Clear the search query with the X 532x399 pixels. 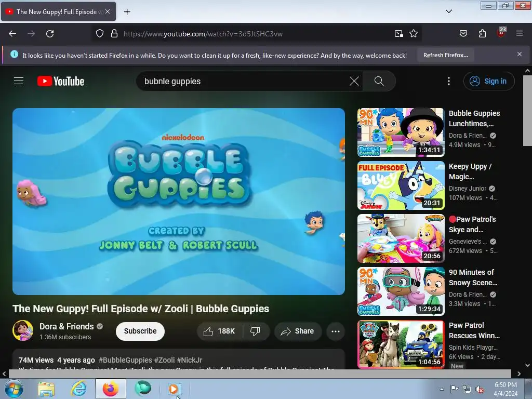pos(354,81)
